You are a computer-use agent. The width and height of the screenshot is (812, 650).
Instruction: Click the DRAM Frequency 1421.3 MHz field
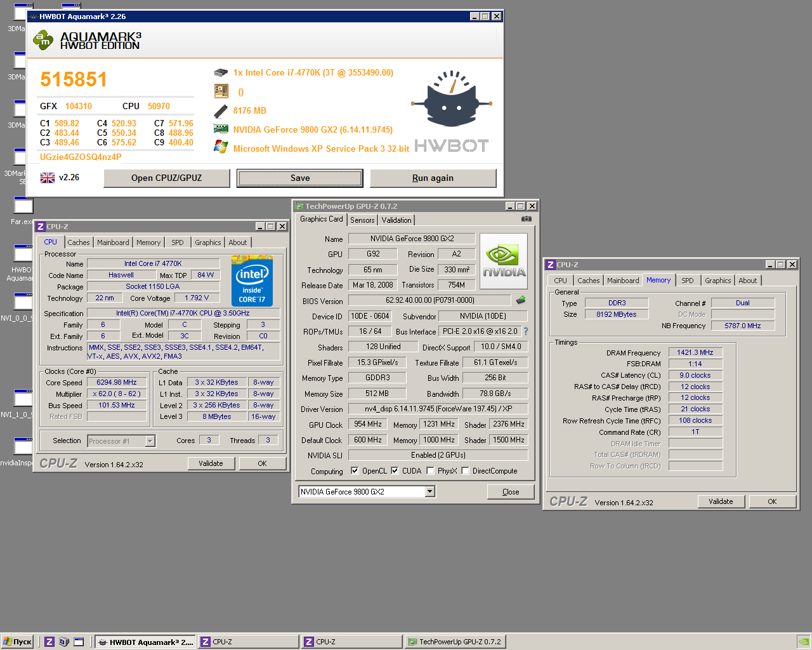[x=695, y=352]
